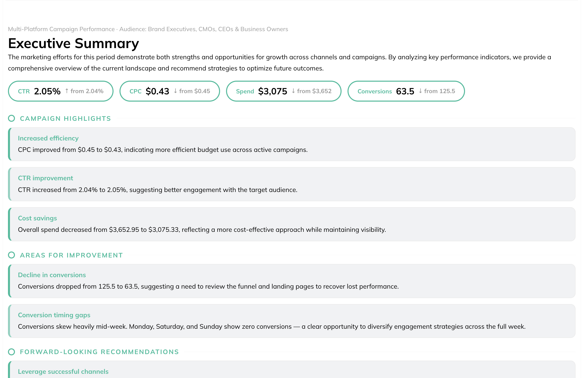
Task: Click the up arrow next to 'from 2.04%'
Action: coord(67,91)
